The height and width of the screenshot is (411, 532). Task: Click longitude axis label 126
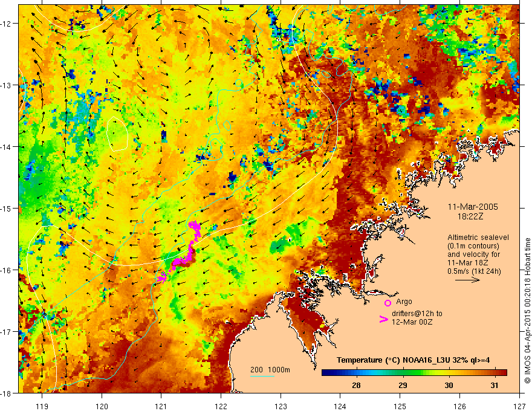click(459, 406)
